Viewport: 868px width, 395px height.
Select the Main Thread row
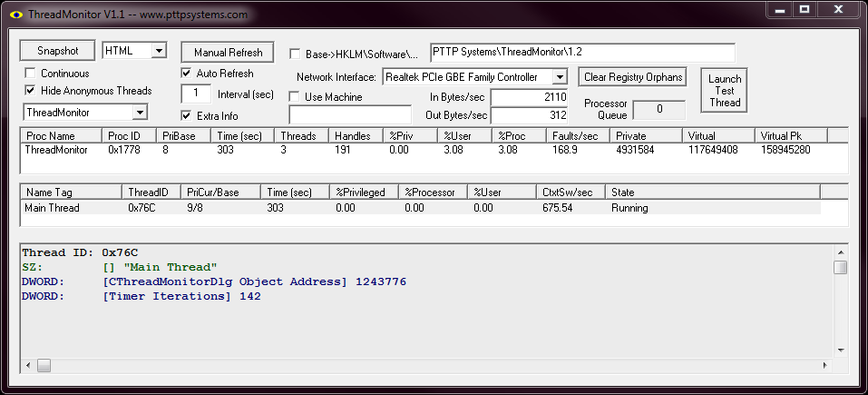53,208
